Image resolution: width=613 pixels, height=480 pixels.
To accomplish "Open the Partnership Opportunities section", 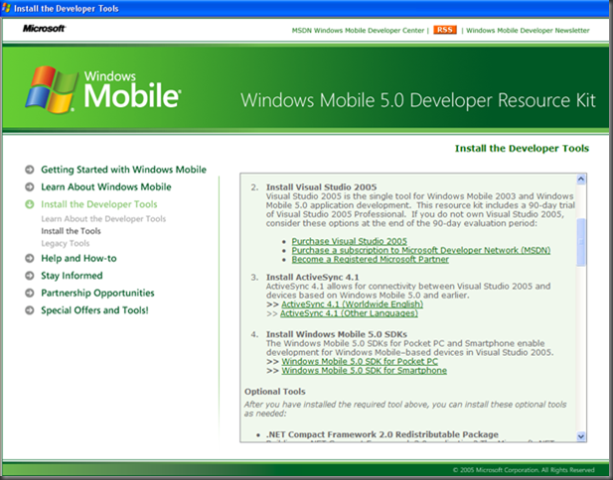I will coord(97,293).
